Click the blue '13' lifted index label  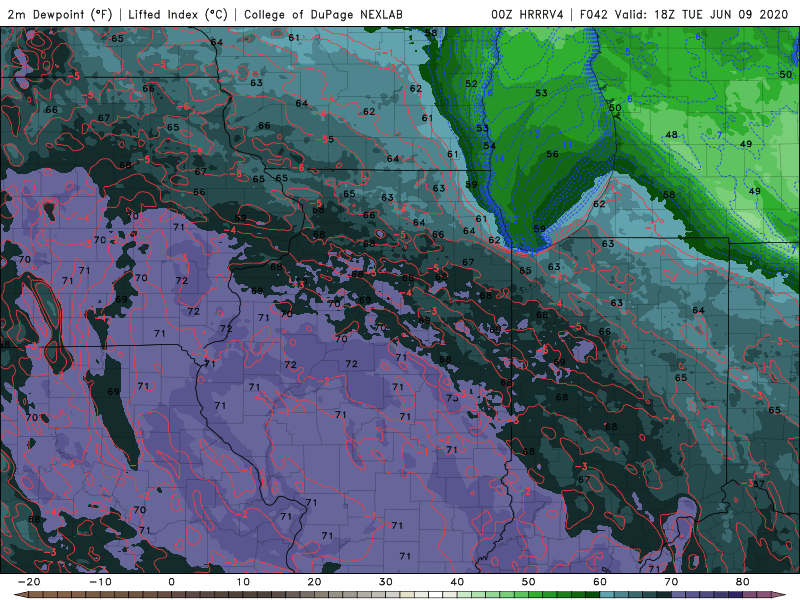pos(534,134)
